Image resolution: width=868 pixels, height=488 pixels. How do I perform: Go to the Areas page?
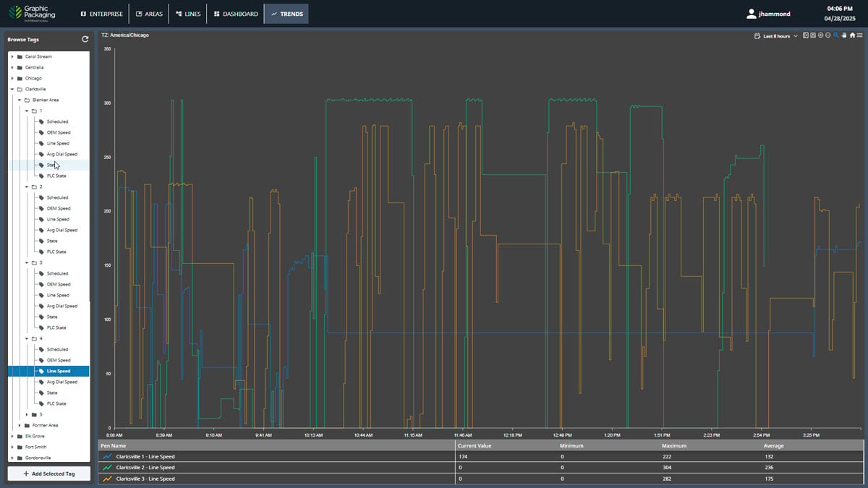(150, 14)
